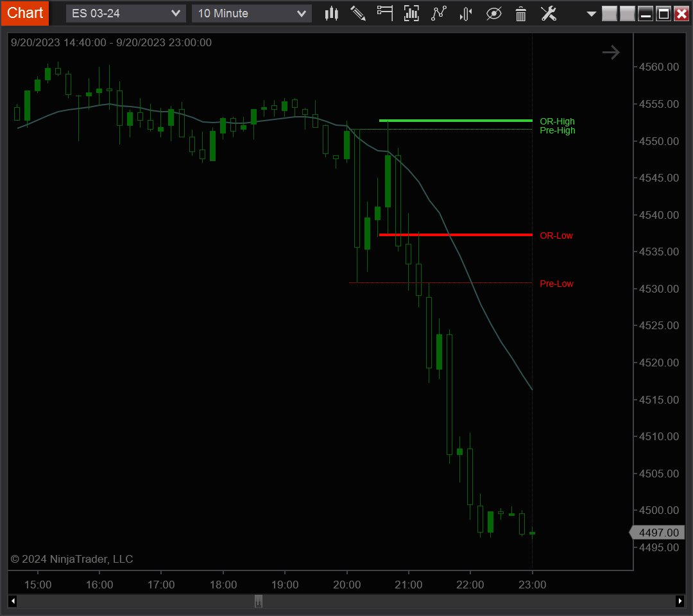This screenshot has height=616, width=693.
Task: Click the horizontal scrollbar thumb
Action: (x=259, y=601)
